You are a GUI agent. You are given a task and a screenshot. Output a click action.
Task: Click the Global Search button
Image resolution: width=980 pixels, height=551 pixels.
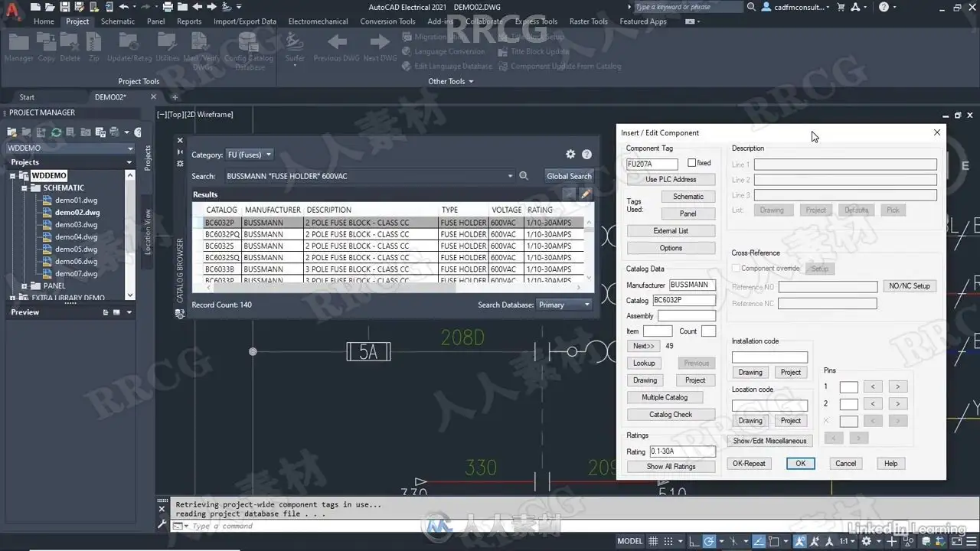[569, 176]
